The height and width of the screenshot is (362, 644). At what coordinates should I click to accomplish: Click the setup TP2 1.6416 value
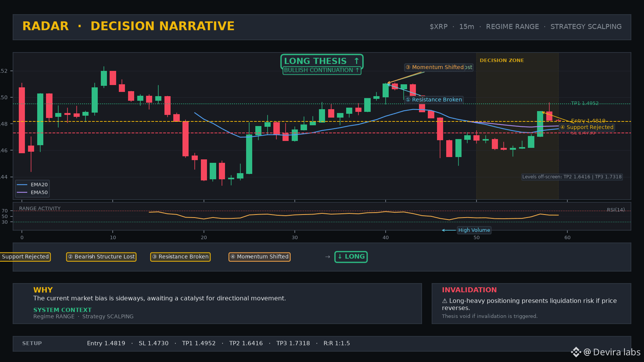pos(246,344)
